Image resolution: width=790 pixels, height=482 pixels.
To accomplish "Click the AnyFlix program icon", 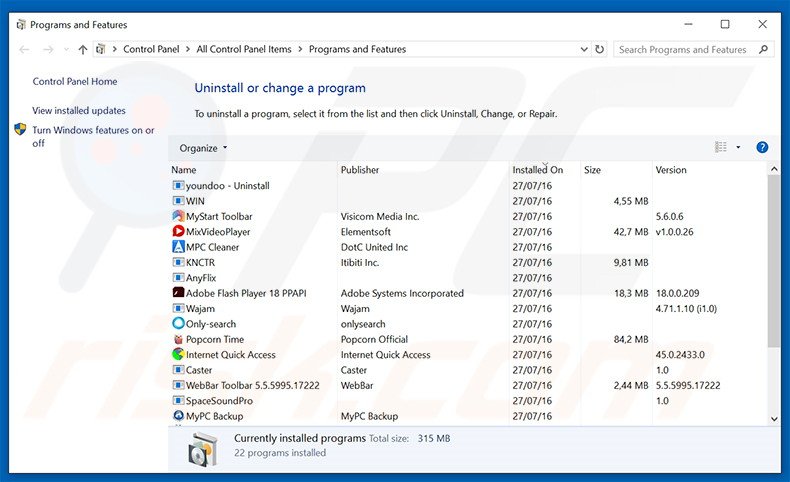I will (178, 278).
